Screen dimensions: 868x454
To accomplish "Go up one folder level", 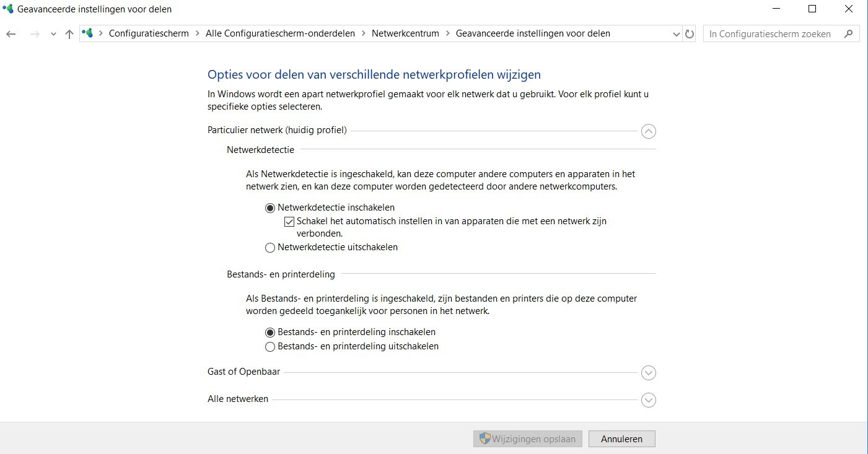I will (69, 34).
